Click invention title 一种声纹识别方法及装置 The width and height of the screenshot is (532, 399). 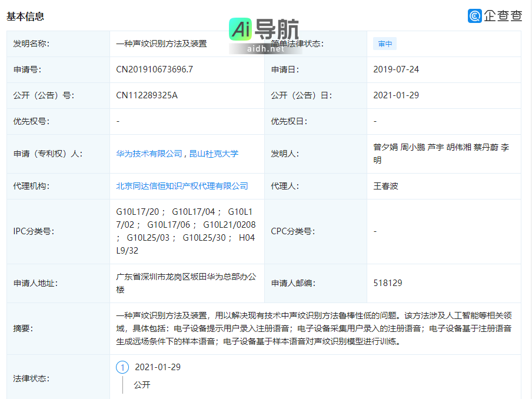(x=161, y=44)
